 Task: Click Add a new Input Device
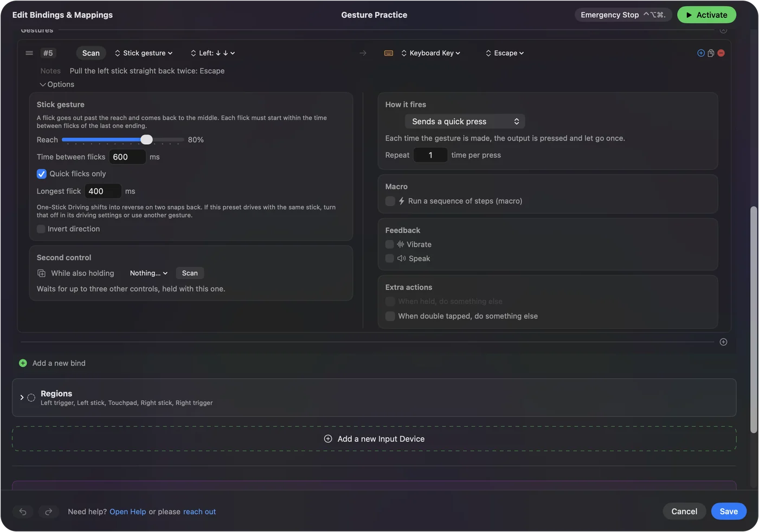(374, 439)
